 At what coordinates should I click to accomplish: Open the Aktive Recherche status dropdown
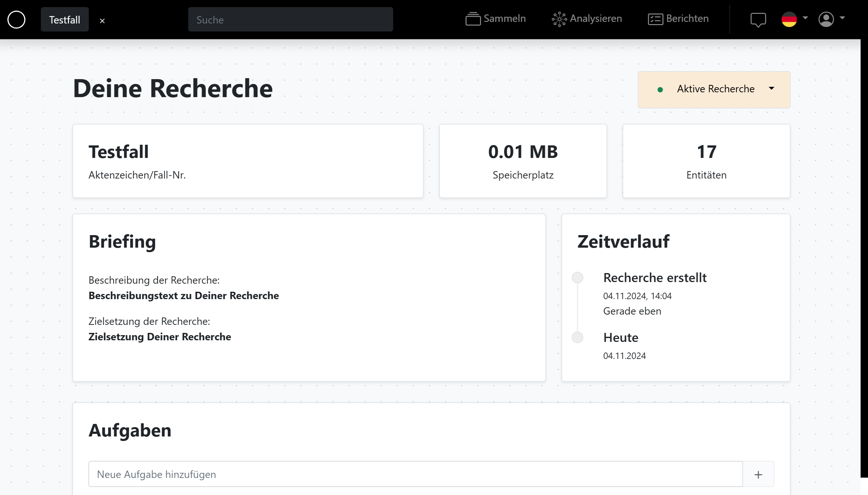click(714, 89)
